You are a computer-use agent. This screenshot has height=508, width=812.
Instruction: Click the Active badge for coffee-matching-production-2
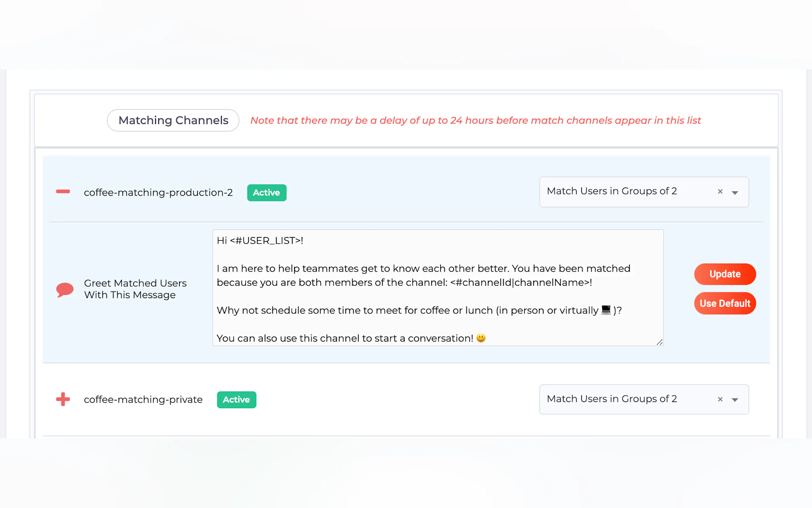267,193
